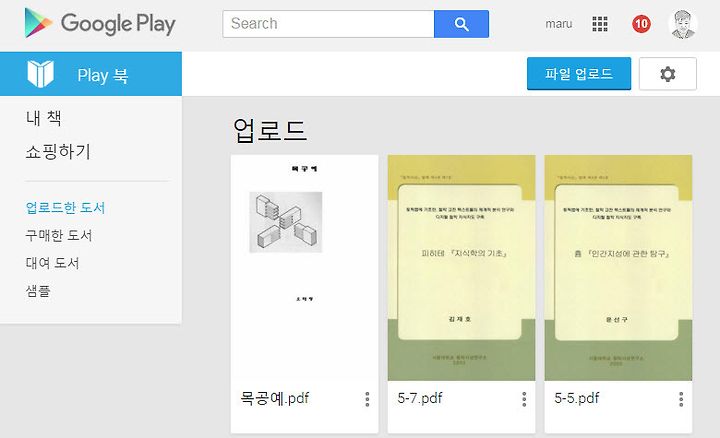Viewport: 720px width, 438px height.
Task: Select Play 북 in the sidebar header
Action: pos(91,74)
